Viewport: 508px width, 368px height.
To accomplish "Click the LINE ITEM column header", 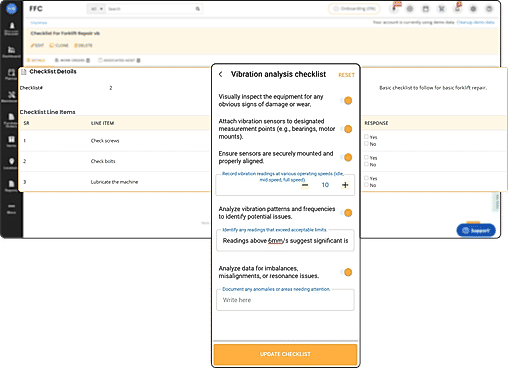I will coord(102,123).
